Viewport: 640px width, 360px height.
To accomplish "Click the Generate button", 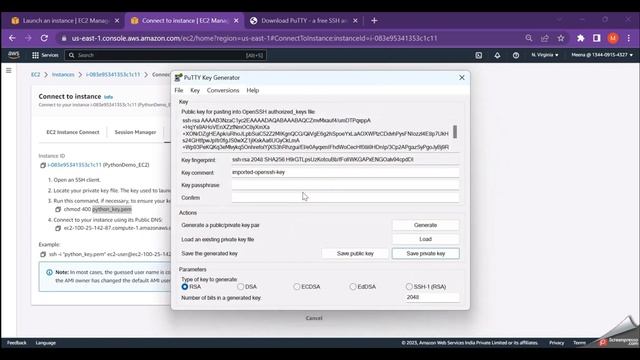I will pos(425,225).
